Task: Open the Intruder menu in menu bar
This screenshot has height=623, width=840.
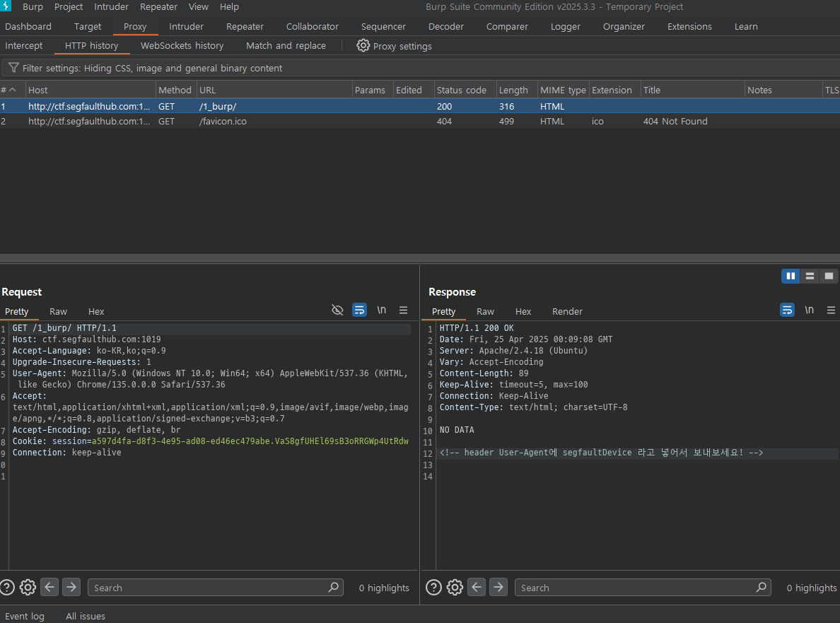Action: coord(112,7)
